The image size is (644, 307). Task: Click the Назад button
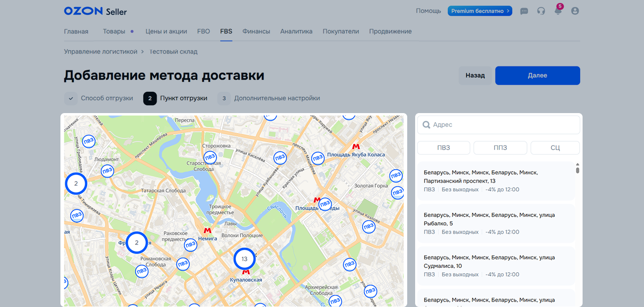475,75
